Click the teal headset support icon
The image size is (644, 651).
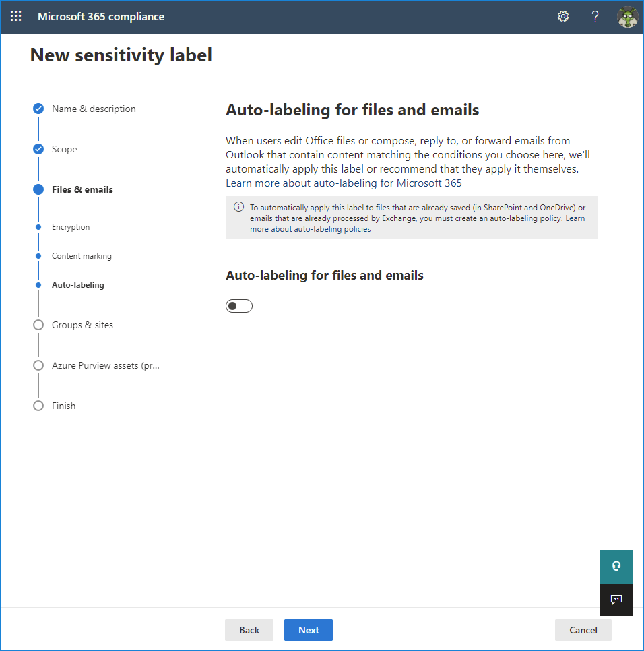coord(616,566)
